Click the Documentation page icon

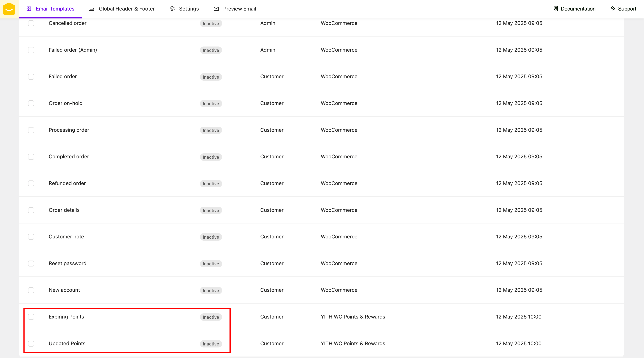coord(556,9)
